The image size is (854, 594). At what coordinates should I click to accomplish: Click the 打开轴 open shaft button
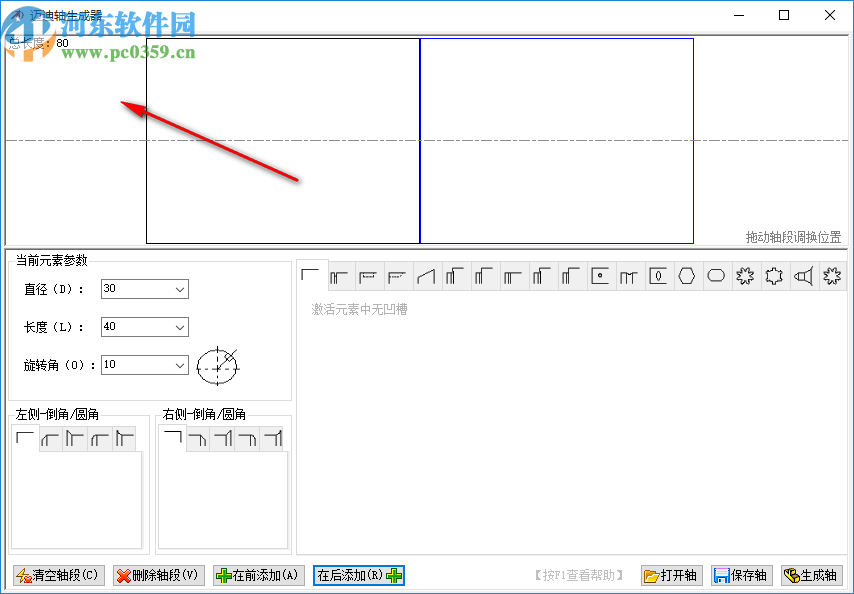pyautogui.click(x=672, y=575)
